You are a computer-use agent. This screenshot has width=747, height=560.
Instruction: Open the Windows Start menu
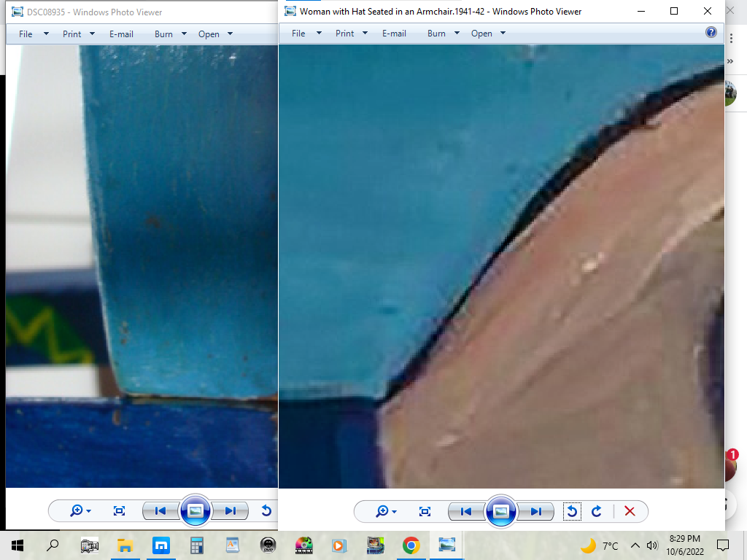click(18, 545)
